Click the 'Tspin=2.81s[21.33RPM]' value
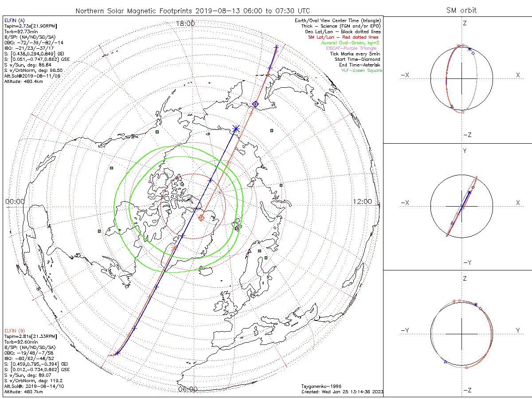Image resolution: width=532 pixels, height=399 pixels. click(x=30, y=336)
